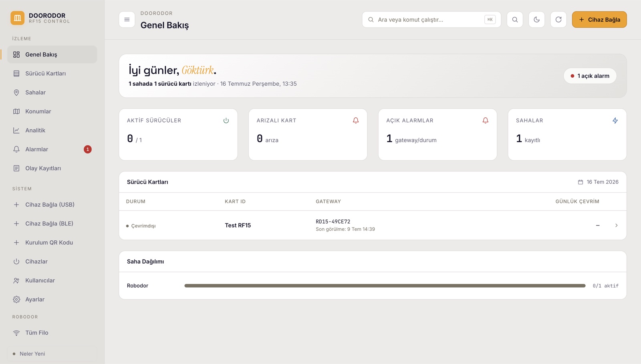Open Tüm Filo in sidebar
641x364 pixels.
click(52, 333)
